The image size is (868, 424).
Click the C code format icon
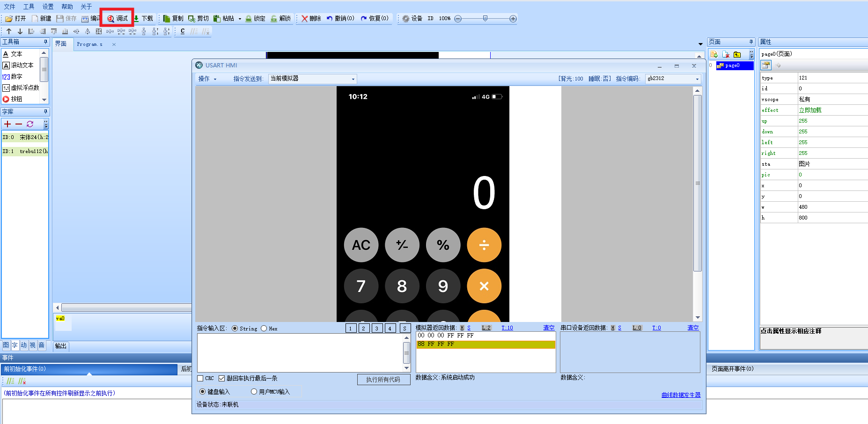point(183,31)
